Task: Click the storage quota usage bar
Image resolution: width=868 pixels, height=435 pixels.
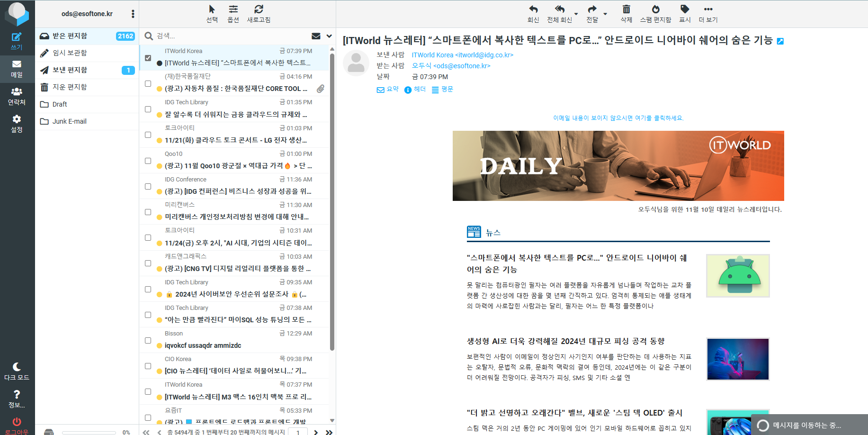Action: click(89, 432)
